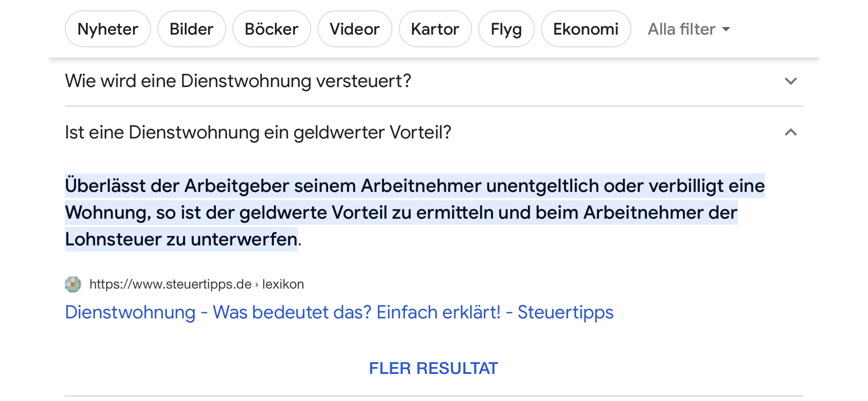
Task: Switch to the Kartor filter
Action: [435, 29]
